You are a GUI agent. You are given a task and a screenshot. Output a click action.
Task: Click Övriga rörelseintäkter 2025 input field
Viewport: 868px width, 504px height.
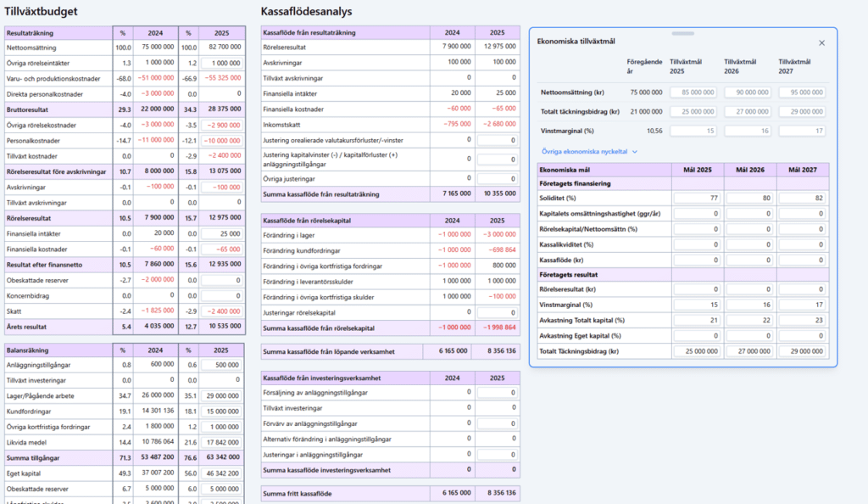pyautogui.click(x=221, y=63)
